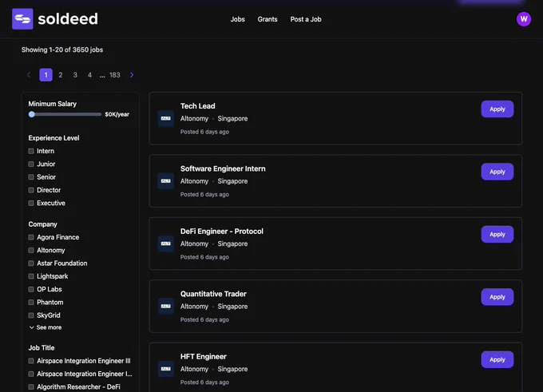The image size is (543, 392).
Task: Go to next page with right arrow
Action: click(x=132, y=75)
